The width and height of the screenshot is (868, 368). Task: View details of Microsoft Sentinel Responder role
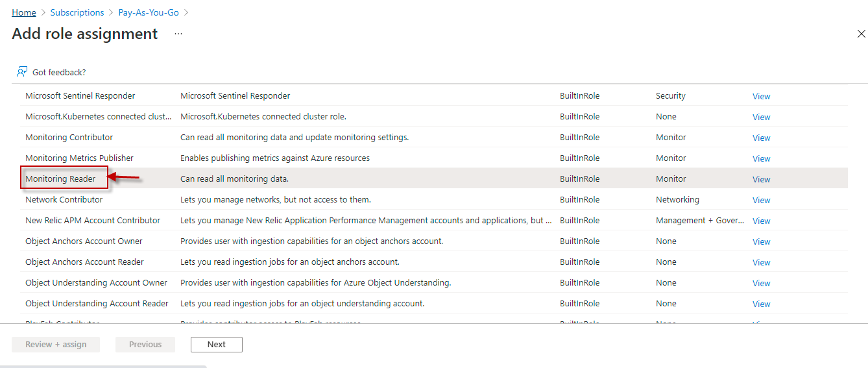pyautogui.click(x=761, y=96)
